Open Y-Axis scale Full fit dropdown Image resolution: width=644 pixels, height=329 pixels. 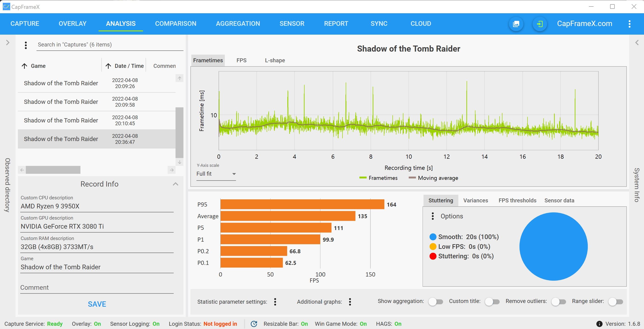(216, 174)
